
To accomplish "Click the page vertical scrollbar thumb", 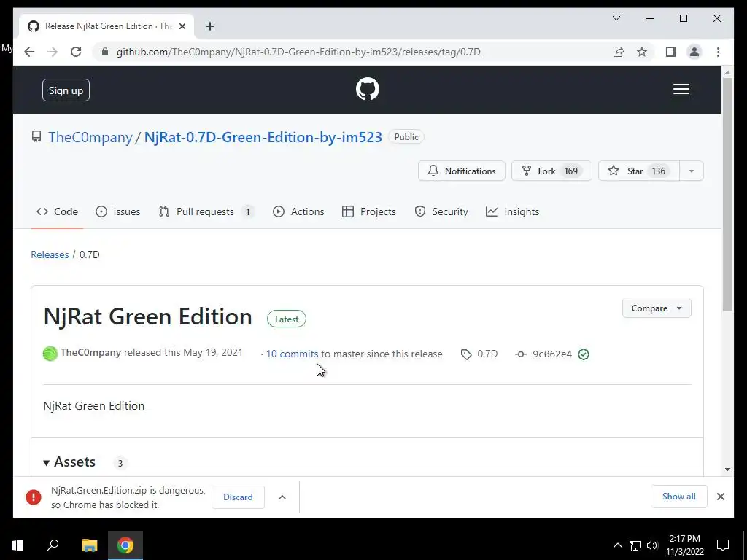I will tap(727, 194).
